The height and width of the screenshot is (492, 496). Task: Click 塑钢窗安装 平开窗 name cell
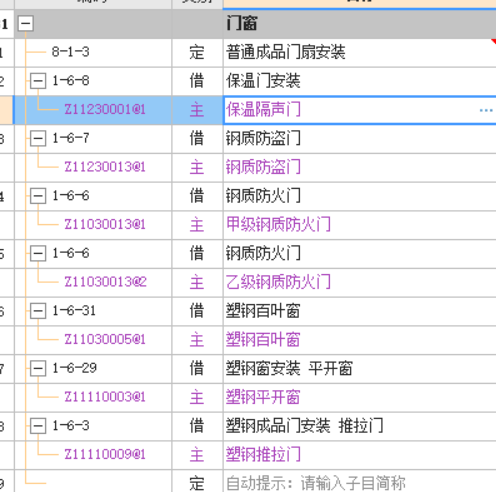click(359, 369)
